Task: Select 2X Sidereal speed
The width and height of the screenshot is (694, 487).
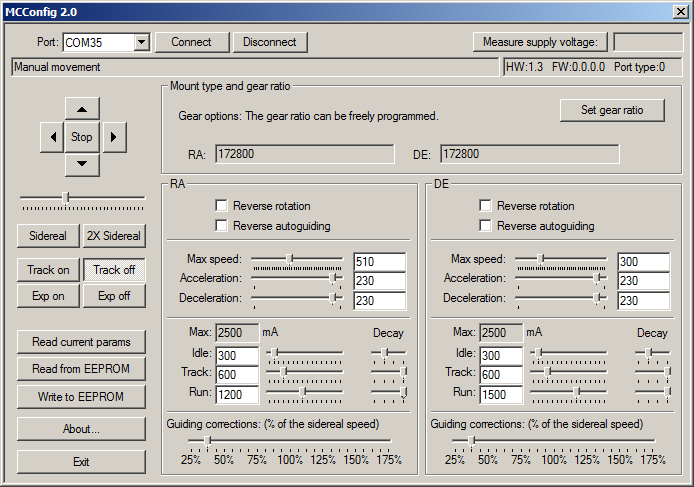Action: pos(113,237)
